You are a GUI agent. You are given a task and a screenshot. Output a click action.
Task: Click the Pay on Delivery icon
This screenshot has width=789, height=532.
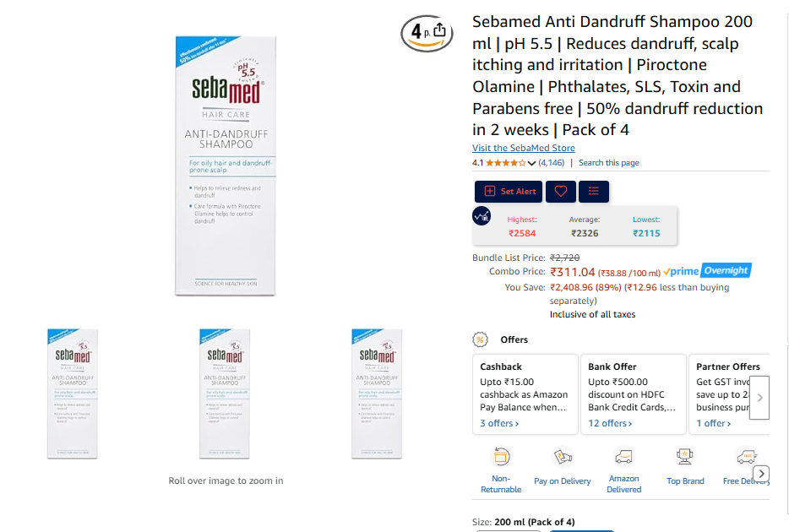[x=563, y=457]
